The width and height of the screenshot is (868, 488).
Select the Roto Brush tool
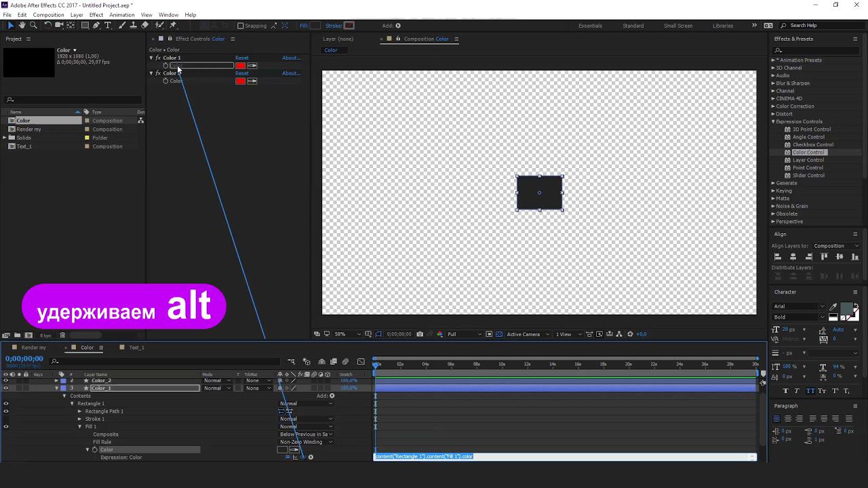[159, 25]
